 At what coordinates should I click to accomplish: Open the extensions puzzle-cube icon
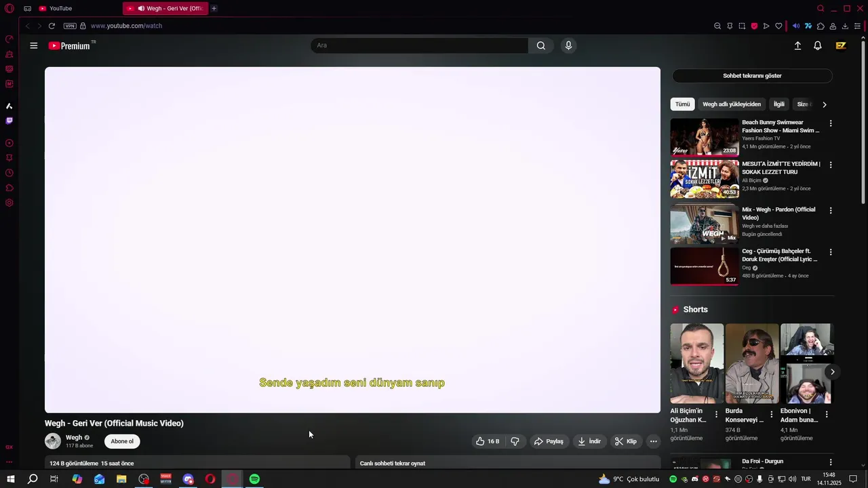(x=821, y=26)
